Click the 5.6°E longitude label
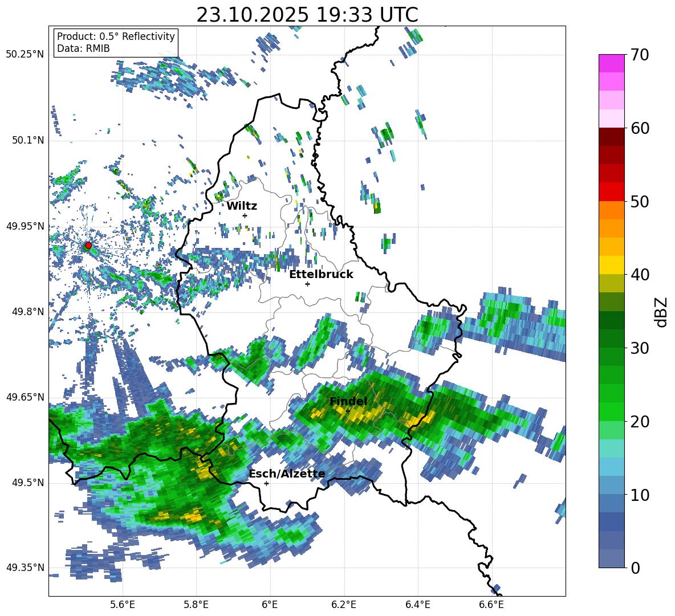 click(123, 605)
